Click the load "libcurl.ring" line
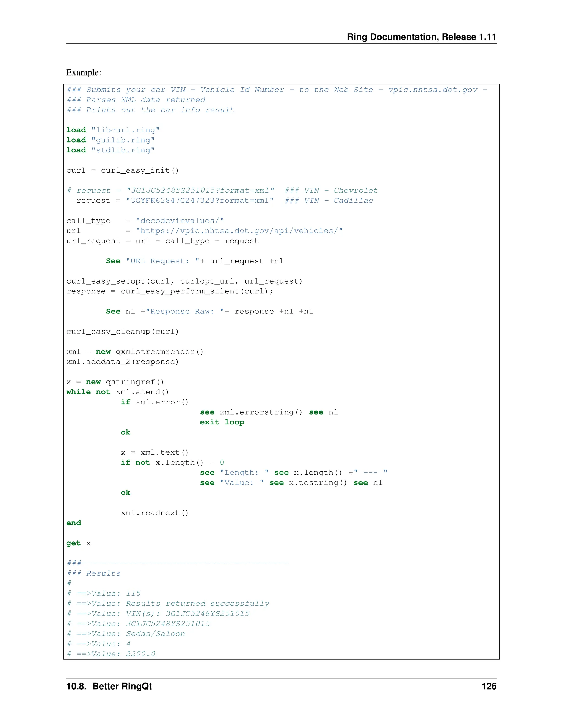563x728 pixels. (113, 130)
